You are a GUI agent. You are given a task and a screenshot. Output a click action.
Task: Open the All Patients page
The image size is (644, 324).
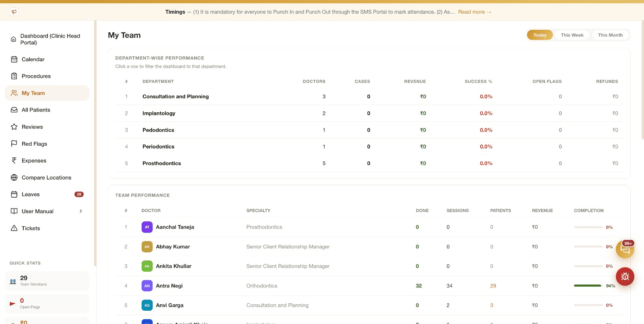pos(47,110)
